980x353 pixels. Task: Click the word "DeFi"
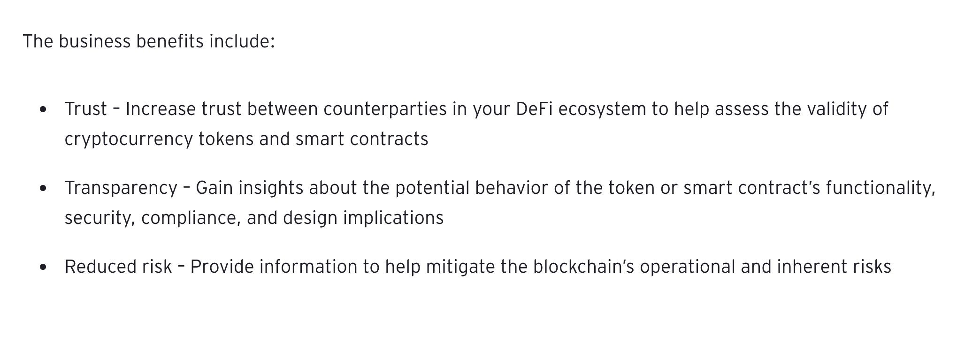pos(534,109)
